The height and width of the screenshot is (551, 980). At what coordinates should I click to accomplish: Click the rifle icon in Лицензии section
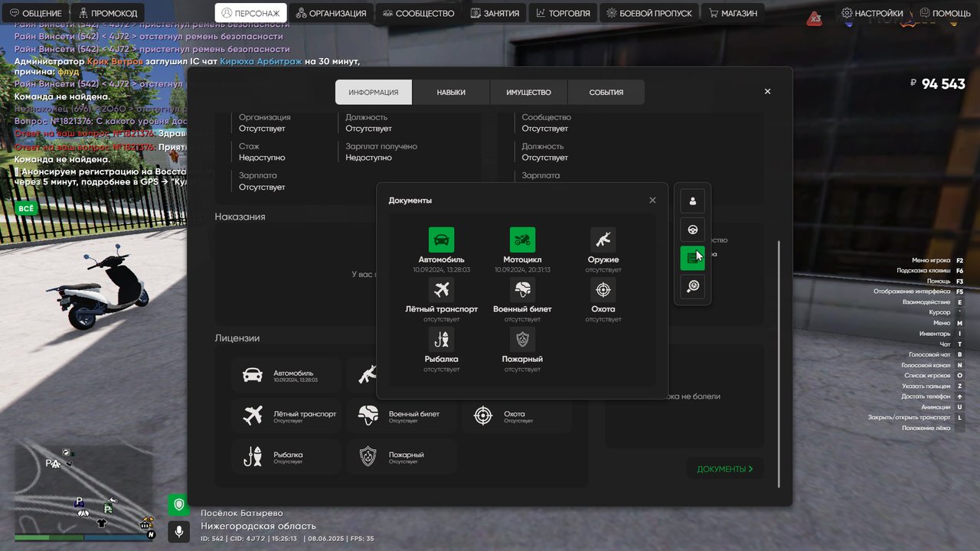(x=367, y=375)
